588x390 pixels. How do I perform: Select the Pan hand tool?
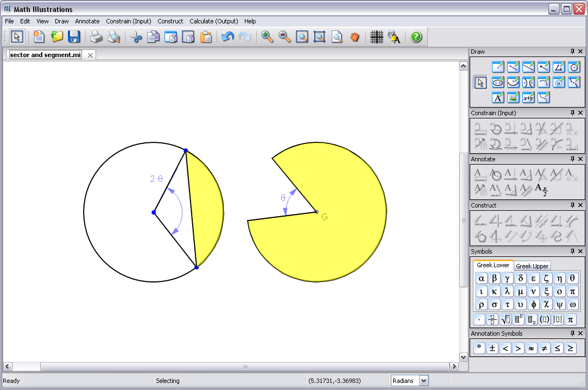point(355,37)
